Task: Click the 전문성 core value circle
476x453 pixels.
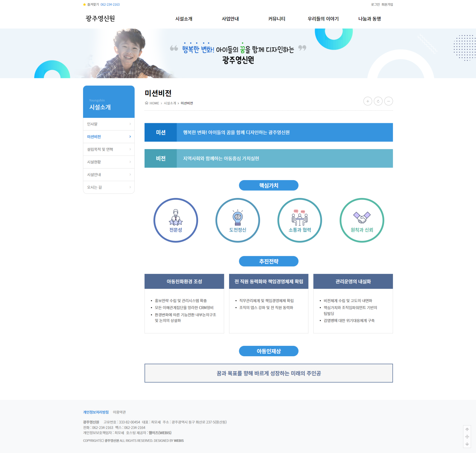Action: click(x=176, y=220)
